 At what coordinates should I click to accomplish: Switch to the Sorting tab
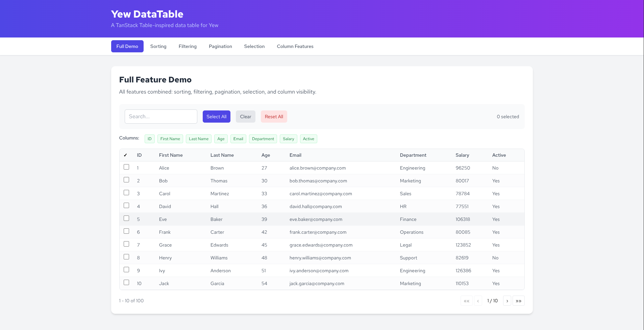(x=158, y=46)
